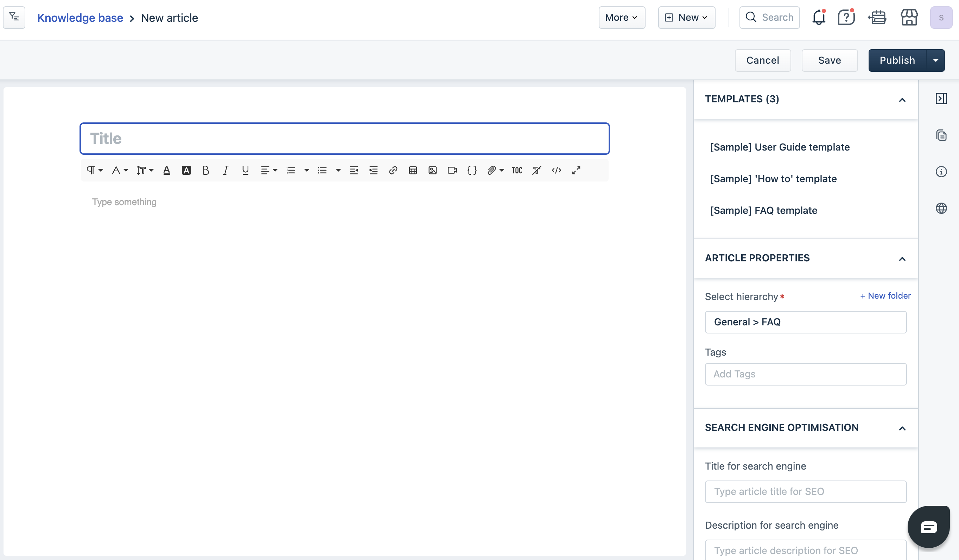Click the + New folder link
This screenshot has width=959, height=560.
885,295
